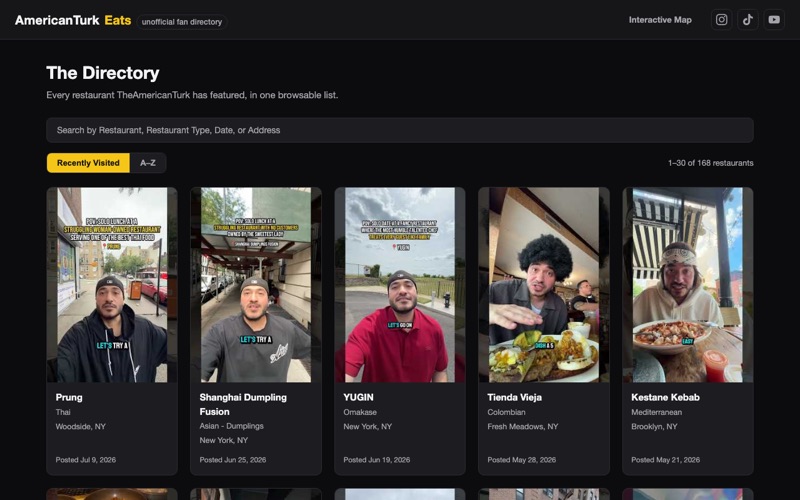Select the Thai cuisine label
The width and height of the screenshot is (800, 500).
point(63,412)
